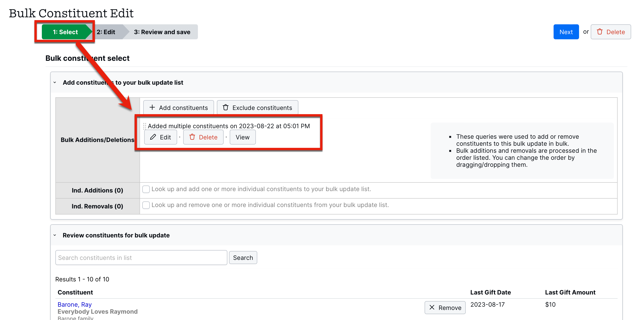
Task: Grab the drag handle of bulk addition entry
Action: pos(144,126)
